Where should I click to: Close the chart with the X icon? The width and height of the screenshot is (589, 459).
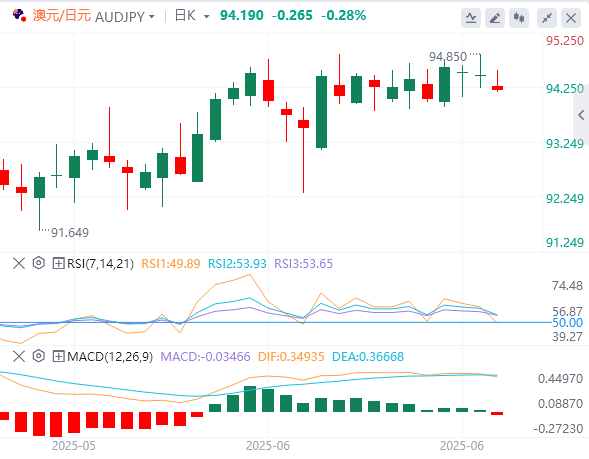tap(571, 18)
